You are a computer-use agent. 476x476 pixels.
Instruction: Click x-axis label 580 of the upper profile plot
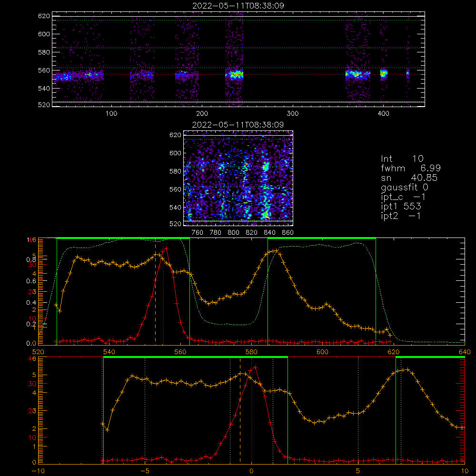tap(252, 352)
